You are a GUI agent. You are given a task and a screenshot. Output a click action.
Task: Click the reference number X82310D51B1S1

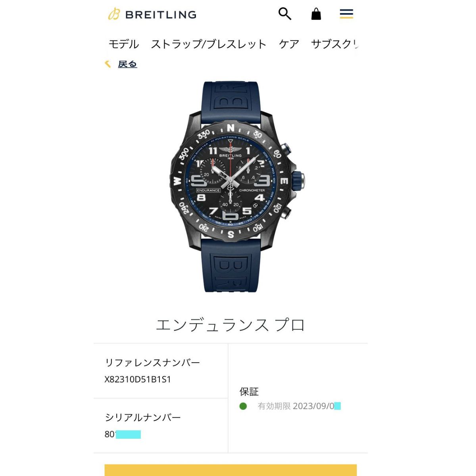pos(138,379)
